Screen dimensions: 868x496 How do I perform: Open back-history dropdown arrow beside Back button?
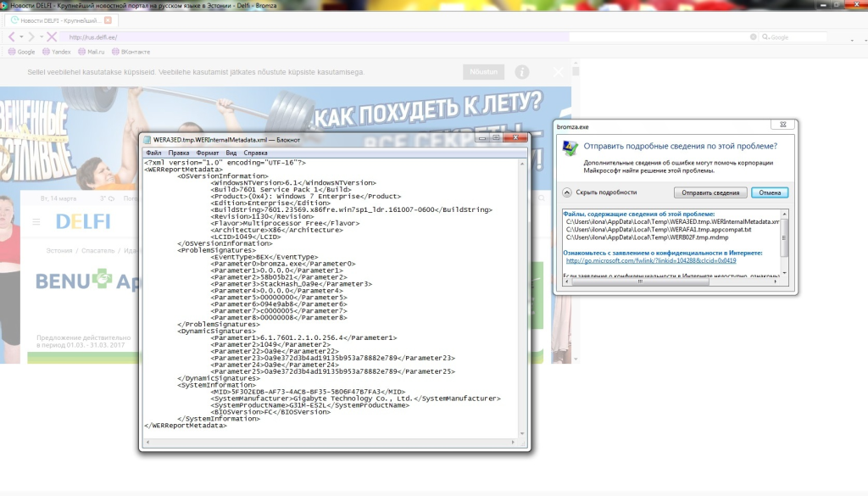[x=20, y=37]
